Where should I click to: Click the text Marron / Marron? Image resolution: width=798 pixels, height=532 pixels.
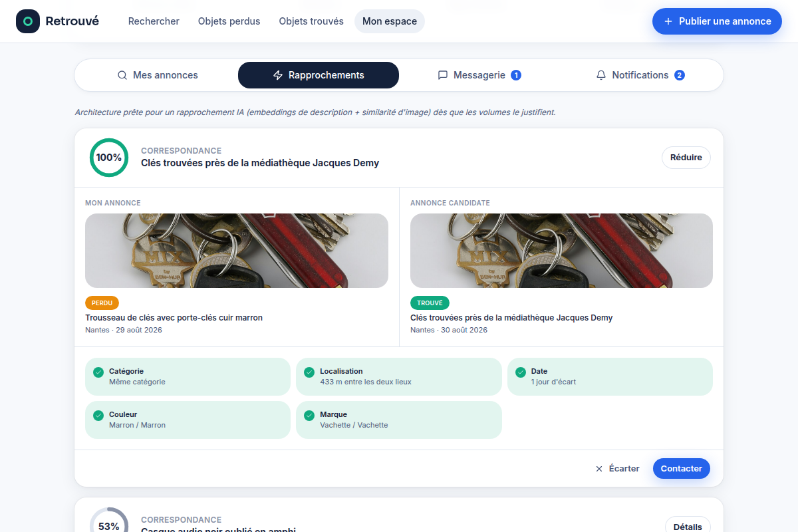click(x=137, y=425)
